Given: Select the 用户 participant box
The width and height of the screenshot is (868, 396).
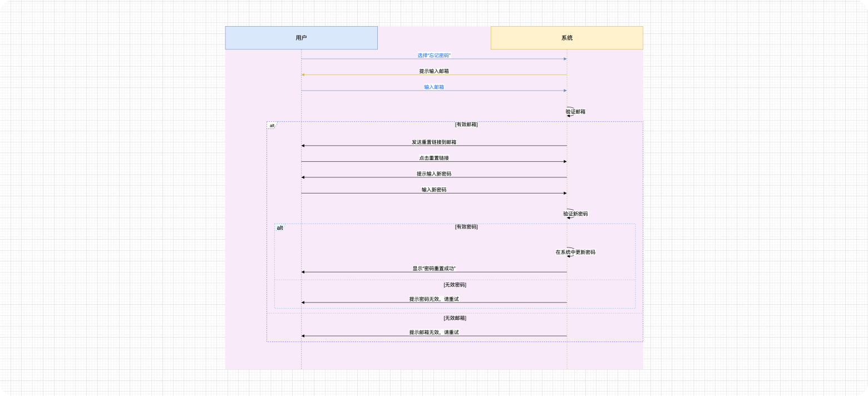Looking at the screenshot, I should 301,38.
